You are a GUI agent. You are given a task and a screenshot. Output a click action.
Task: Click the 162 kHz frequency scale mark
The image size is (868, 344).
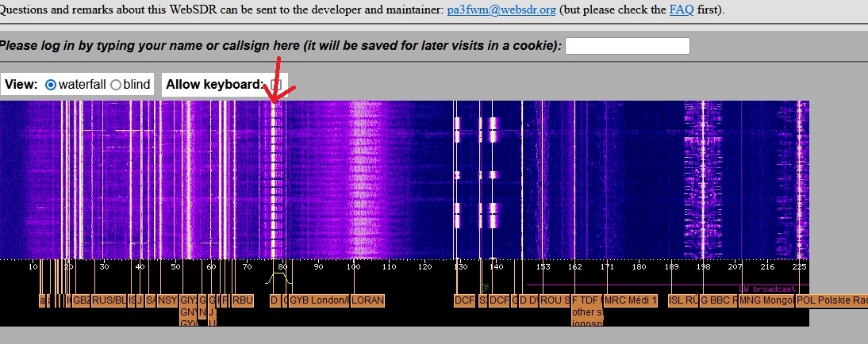(574, 266)
